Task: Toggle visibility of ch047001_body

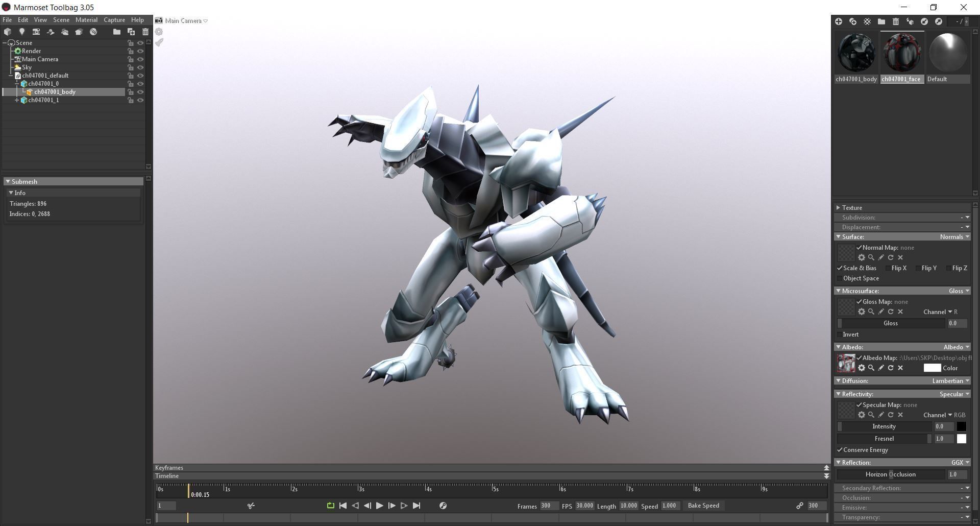Action: click(140, 92)
